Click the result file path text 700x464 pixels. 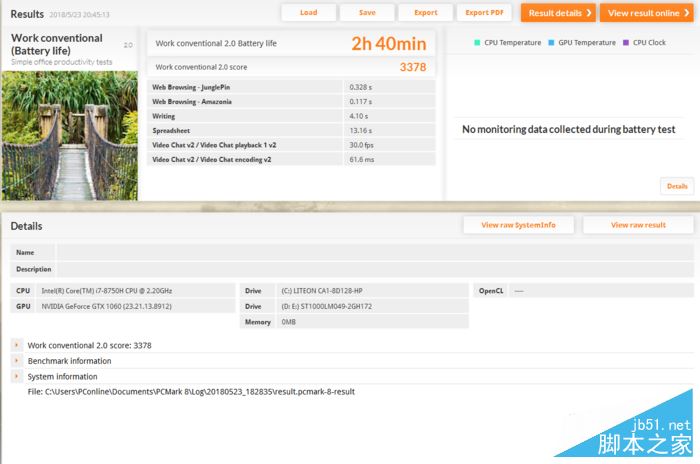pyautogui.click(x=191, y=392)
